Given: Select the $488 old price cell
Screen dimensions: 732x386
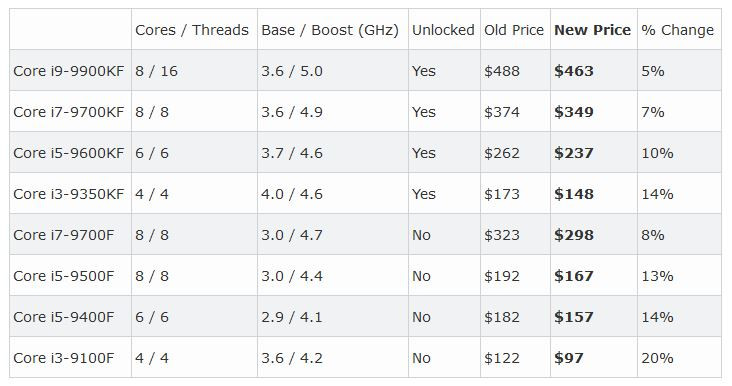Looking at the screenshot, I should coord(502,71).
